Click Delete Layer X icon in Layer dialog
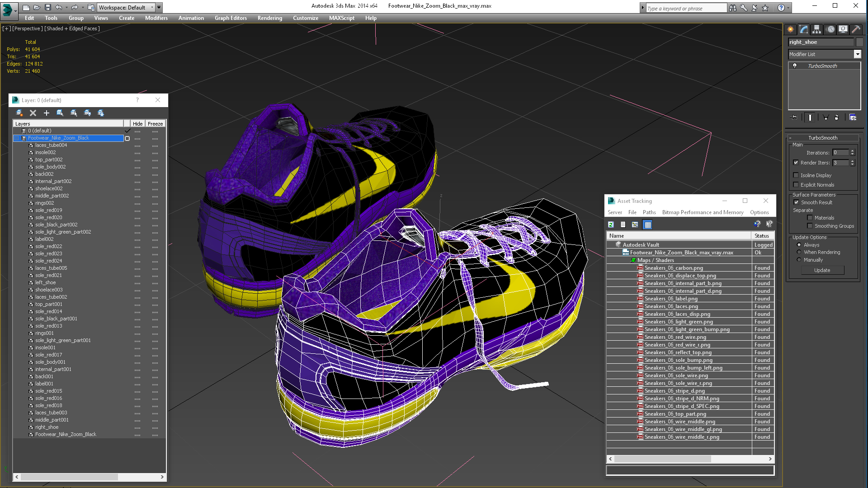The image size is (868, 488). point(33,113)
